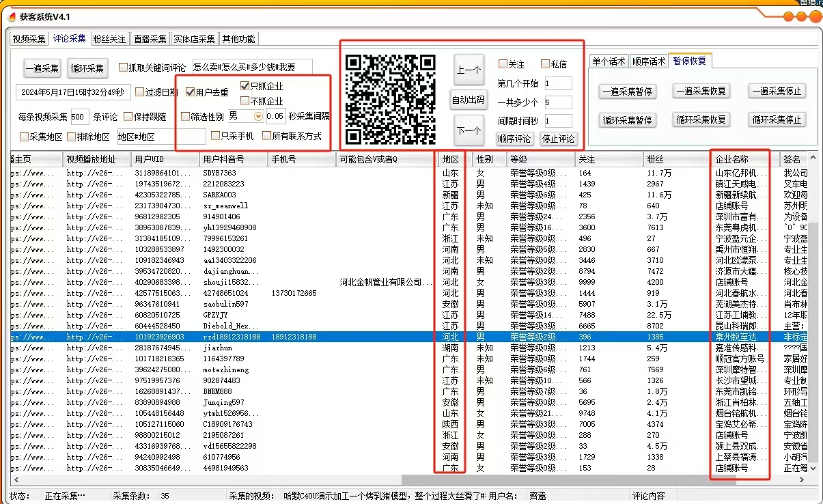Image resolution: width=823 pixels, height=504 pixels.
Task: Click the keyword comment text input field
Action: pyautogui.click(x=252, y=67)
